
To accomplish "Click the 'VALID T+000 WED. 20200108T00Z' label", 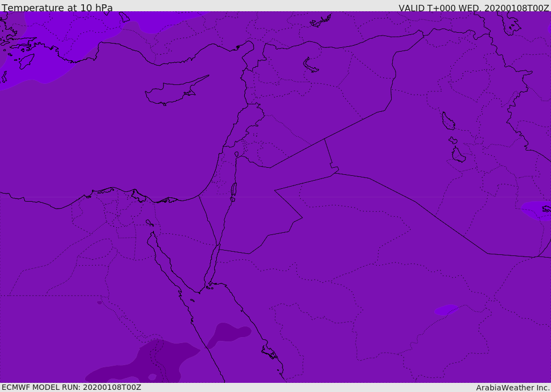I will [x=474, y=8].
